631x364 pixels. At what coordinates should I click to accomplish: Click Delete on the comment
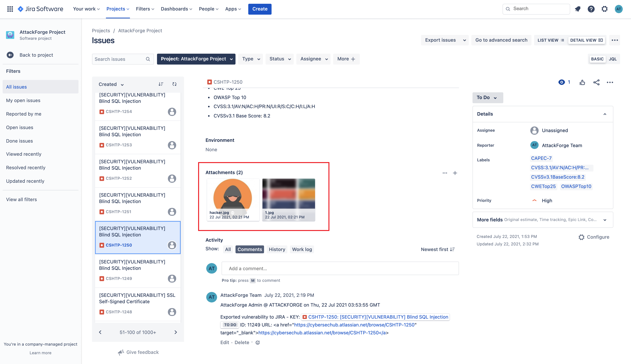tap(242, 342)
